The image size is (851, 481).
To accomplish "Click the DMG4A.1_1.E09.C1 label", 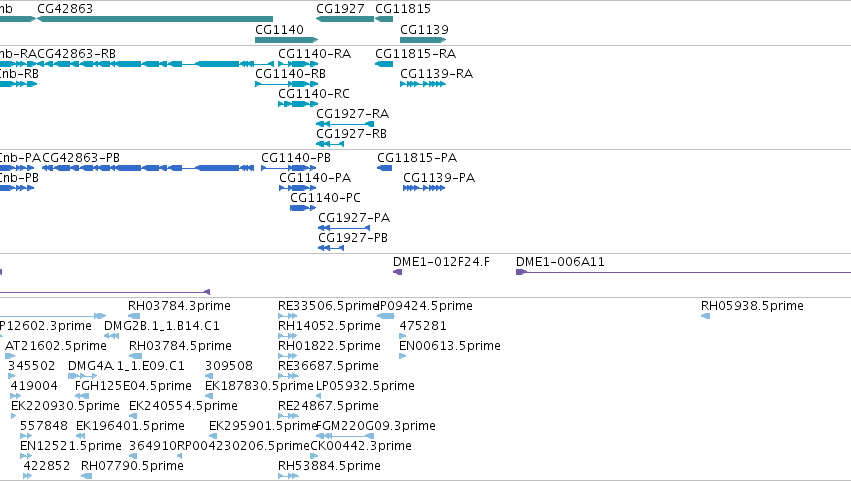I will pyautogui.click(x=126, y=366).
